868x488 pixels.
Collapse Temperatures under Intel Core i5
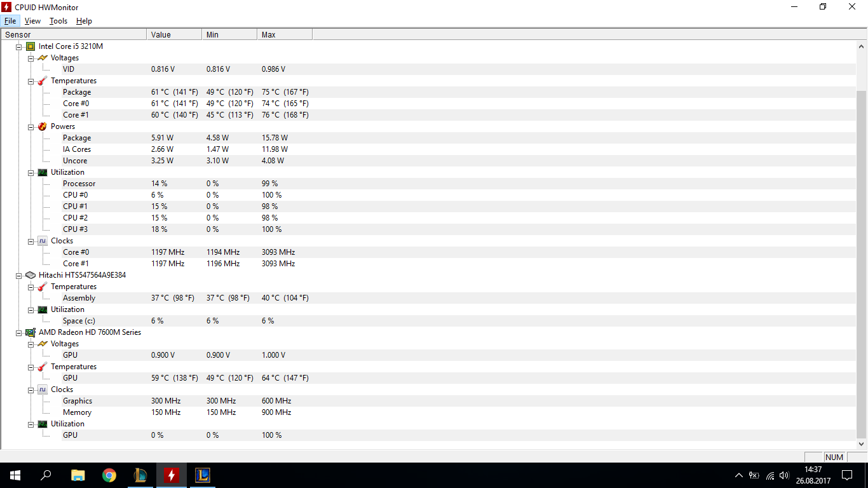pyautogui.click(x=31, y=81)
